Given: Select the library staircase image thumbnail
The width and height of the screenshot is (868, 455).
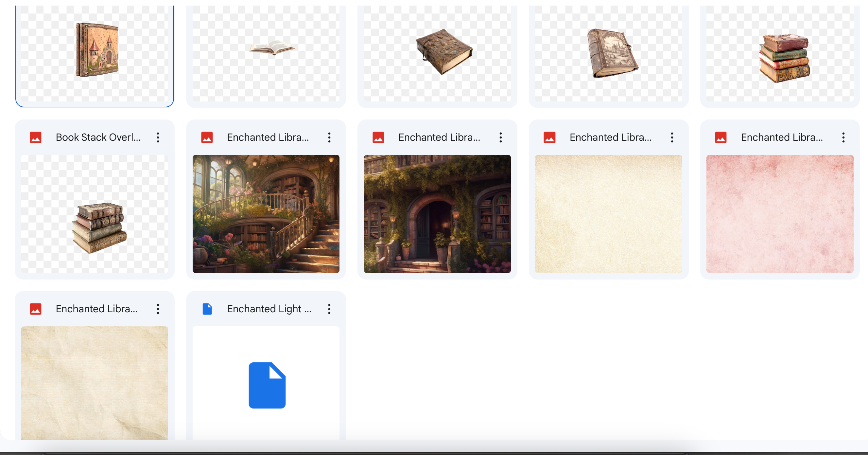Looking at the screenshot, I should pos(266,213).
